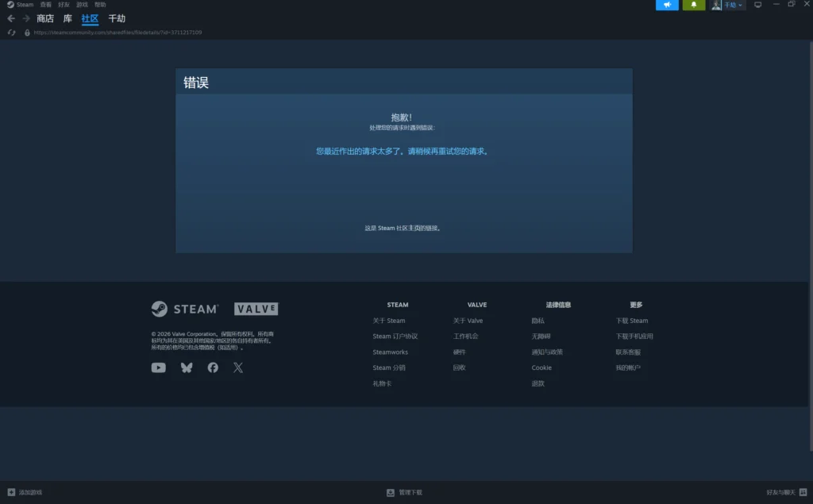This screenshot has width=813, height=504.
Task: Expand the 千劫 account dropdown
Action: point(733,5)
